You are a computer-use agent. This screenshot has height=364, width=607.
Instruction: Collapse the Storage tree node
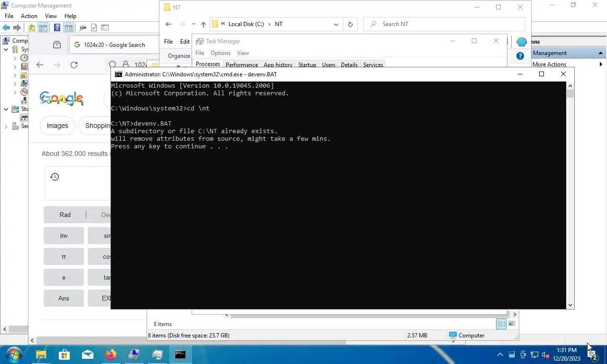[x=6, y=109]
